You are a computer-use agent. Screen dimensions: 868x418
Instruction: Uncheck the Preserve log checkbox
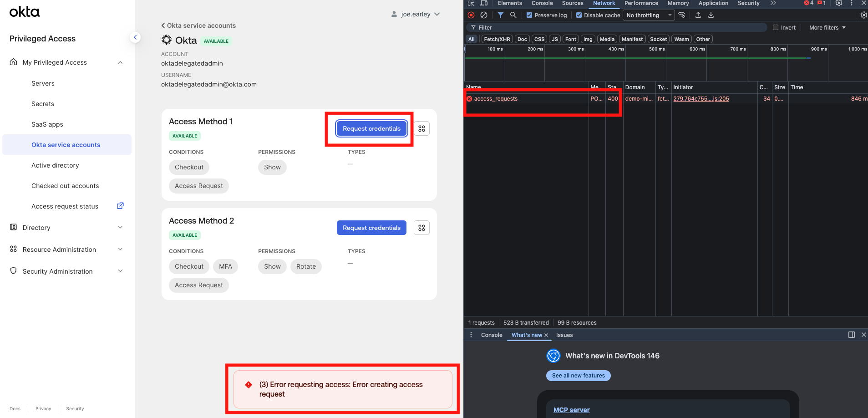tap(529, 15)
